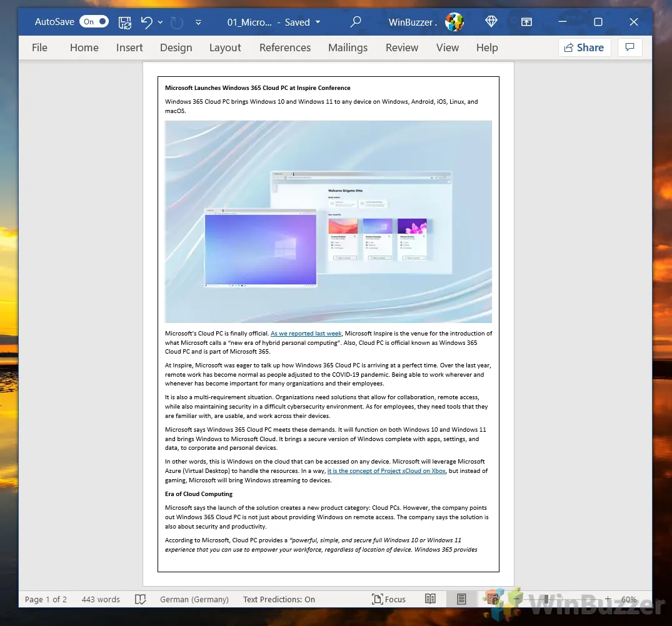Select Print Layout view in the status bar

(x=461, y=599)
